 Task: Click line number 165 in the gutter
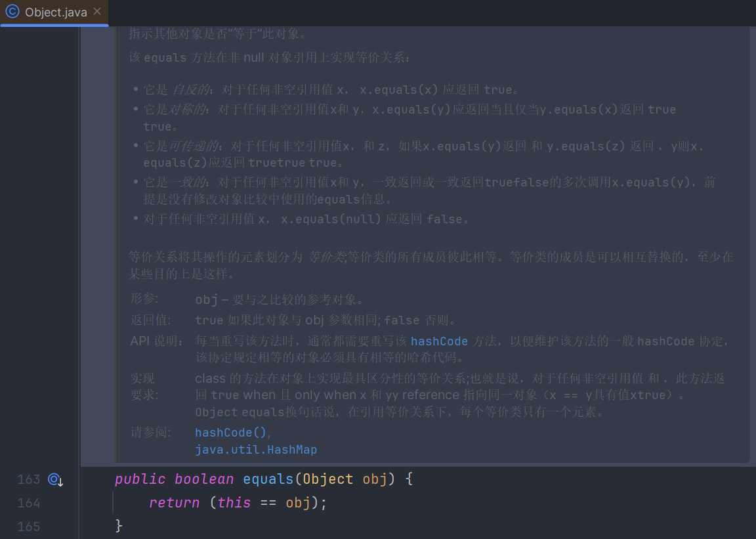point(29,527)
